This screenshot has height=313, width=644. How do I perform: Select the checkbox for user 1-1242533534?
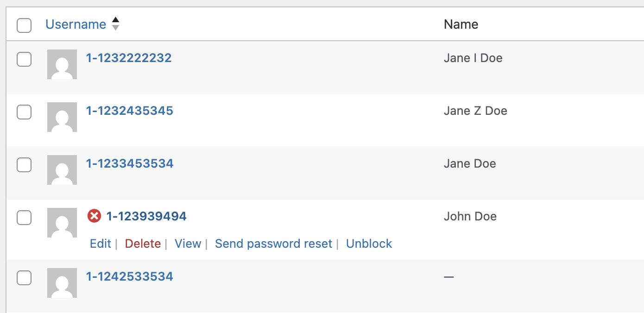(24, 278)
